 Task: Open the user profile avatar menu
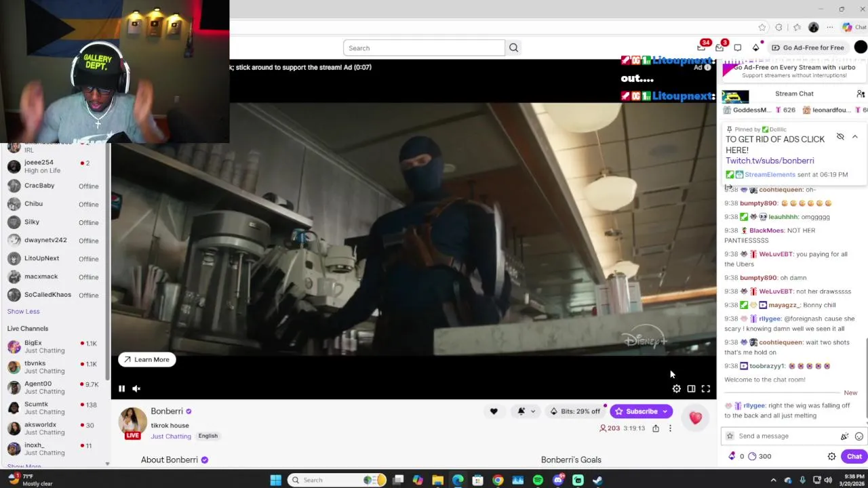point(861,47)
